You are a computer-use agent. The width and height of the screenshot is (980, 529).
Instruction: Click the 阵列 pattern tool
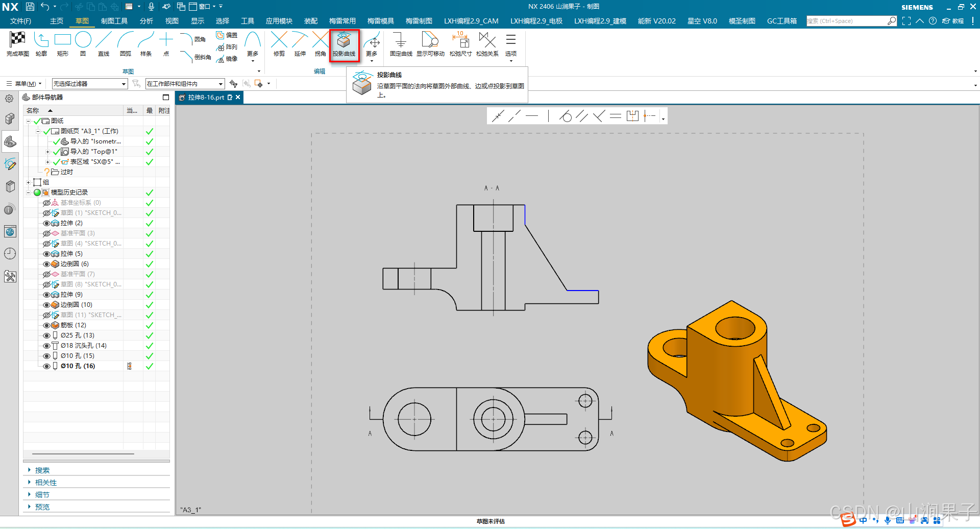pyautogui.click(x=227, y=47)
